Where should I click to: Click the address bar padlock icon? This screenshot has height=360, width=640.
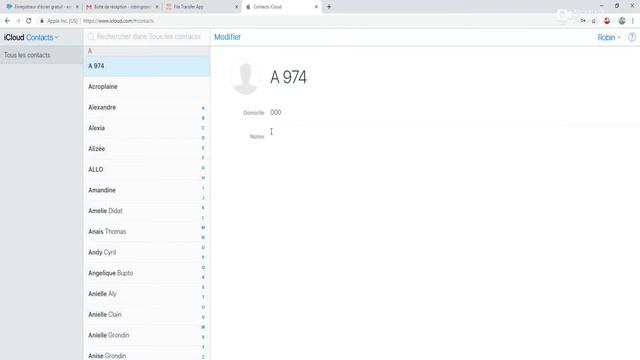pos(42,21)
